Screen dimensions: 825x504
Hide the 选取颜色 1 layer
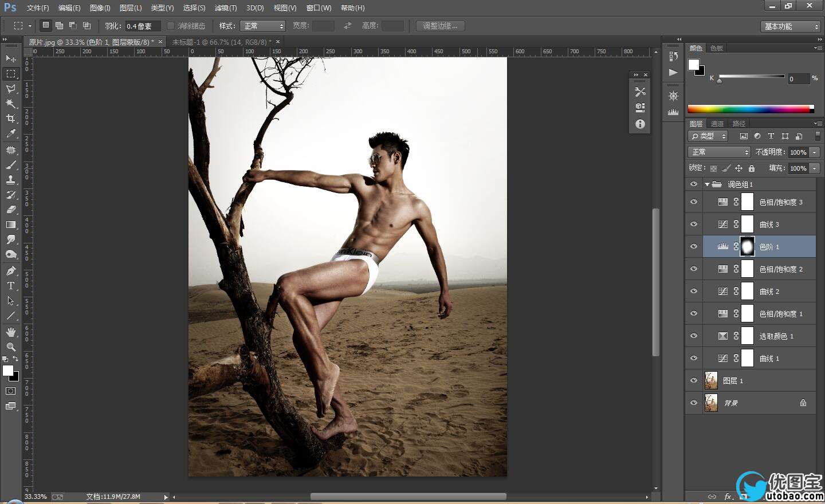(x=694, y=336)
